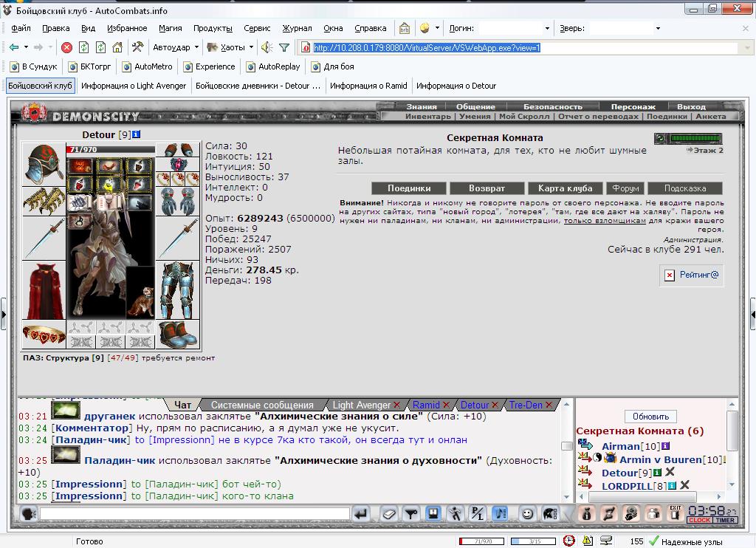This screenshot has height=548, width=756.
Task: Click the EXIT door icon
Action: coord(676,513)
